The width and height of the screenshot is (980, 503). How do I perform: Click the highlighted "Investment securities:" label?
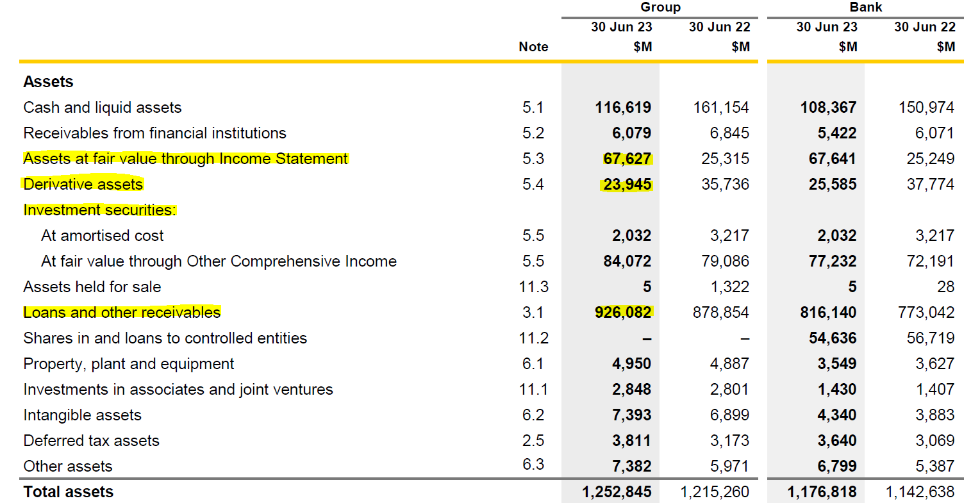point(99,210)
